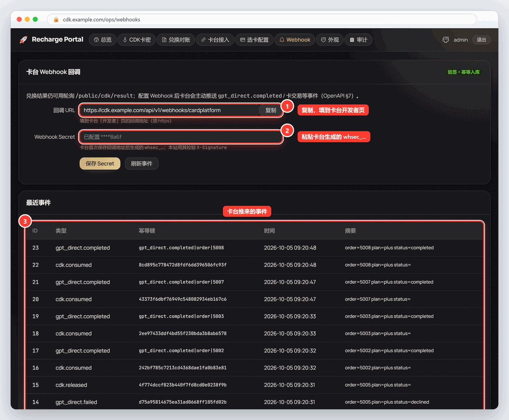Click the 刷新事件 refresh button
Screen dimensions: 509x420
(142, 163)
